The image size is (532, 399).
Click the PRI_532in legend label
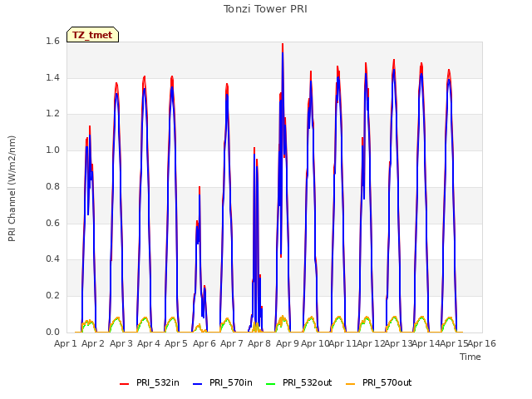[158, 382]
